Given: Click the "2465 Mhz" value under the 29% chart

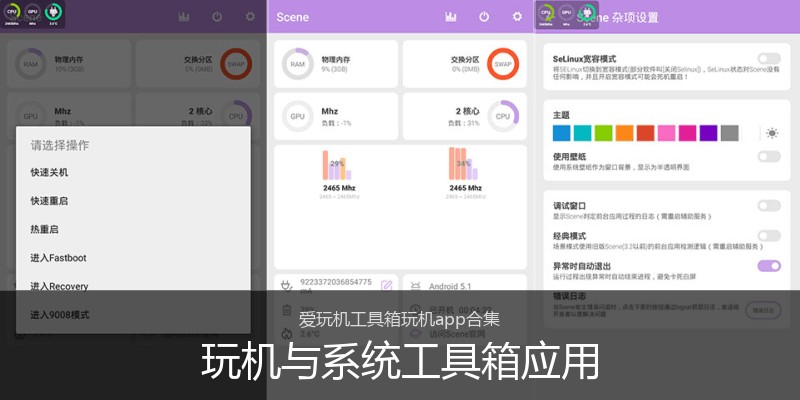Looking at the screenshot, I should (x=339, y=188).
